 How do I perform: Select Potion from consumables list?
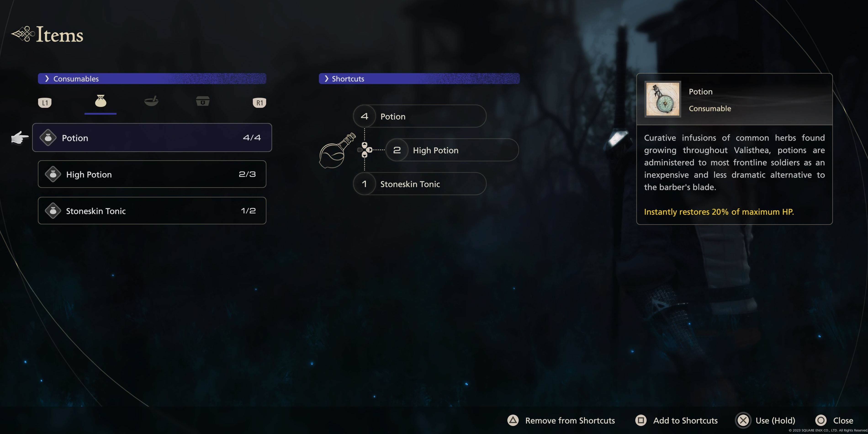pos(152,137)
